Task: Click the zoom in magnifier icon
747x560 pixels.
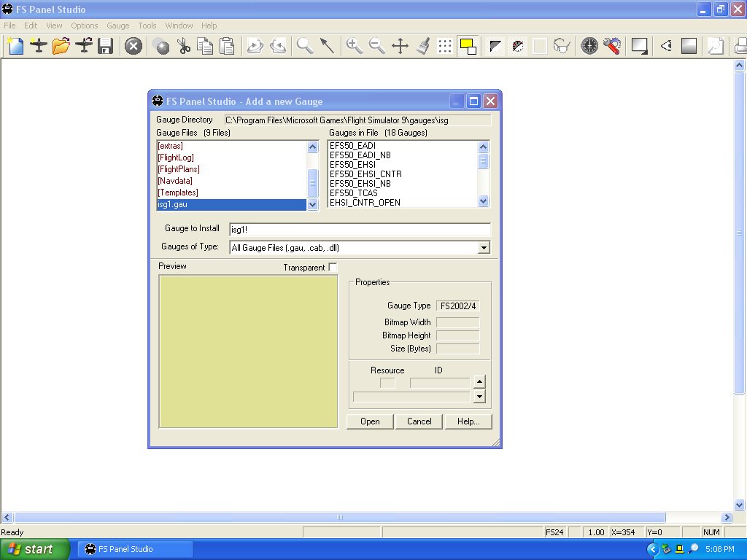Action: [354, 46]
